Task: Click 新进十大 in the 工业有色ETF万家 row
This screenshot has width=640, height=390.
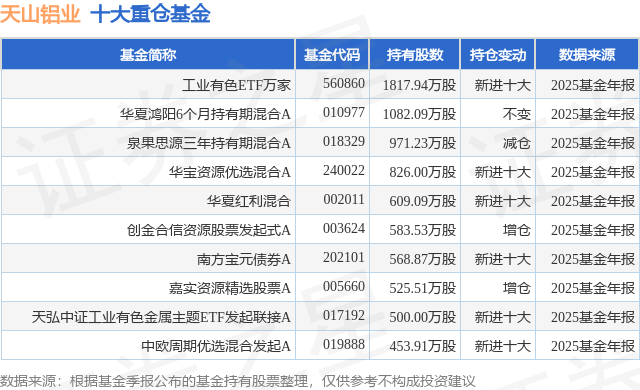Action: 502,85
